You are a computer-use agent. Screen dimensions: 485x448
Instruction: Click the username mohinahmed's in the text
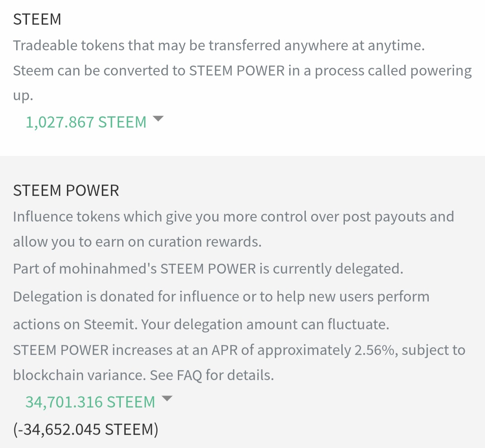[x=108, y=269]
